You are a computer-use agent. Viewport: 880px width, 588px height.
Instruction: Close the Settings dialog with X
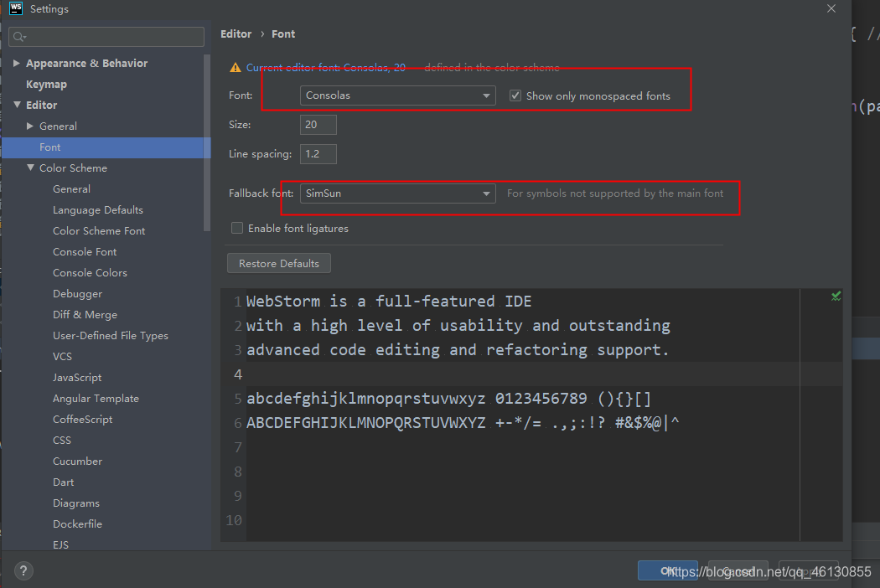[x=831, y=8]
